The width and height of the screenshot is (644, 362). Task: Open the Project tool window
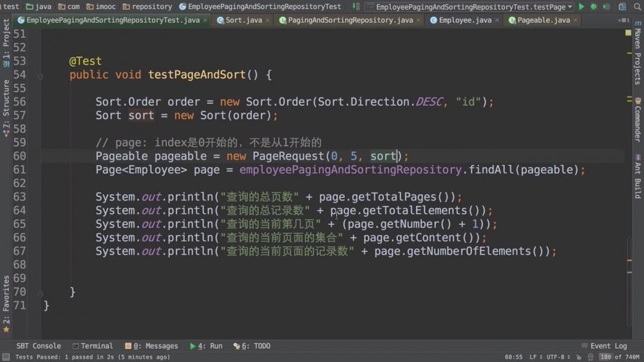coord(6,43)
